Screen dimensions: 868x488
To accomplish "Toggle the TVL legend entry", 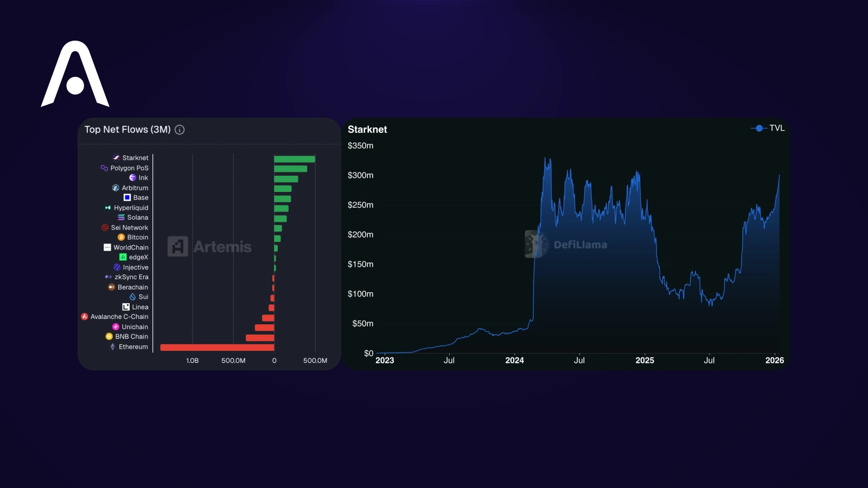I will coord(768,128).
